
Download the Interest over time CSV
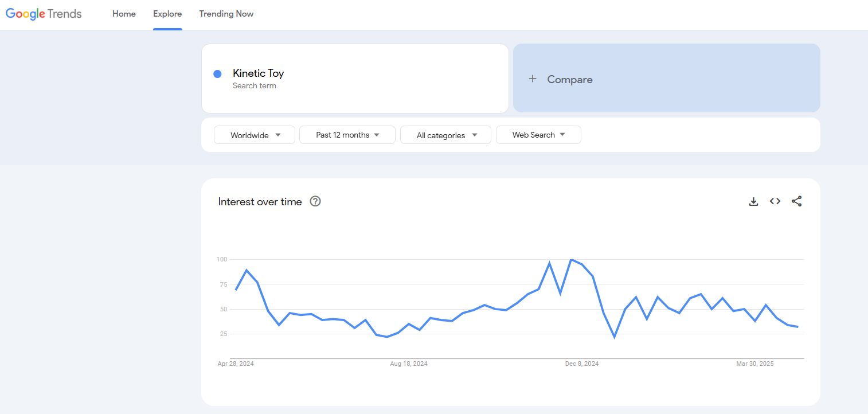pyautogui.click(x=753, y=201)
